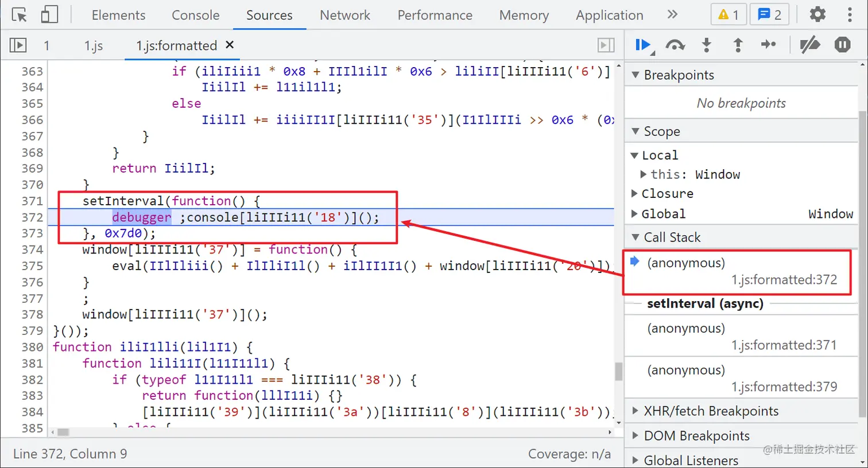The width and height of the screenshot is (868, 468).
Task: Hide the debugger sidebar pane
Action: tap(606, 45)
